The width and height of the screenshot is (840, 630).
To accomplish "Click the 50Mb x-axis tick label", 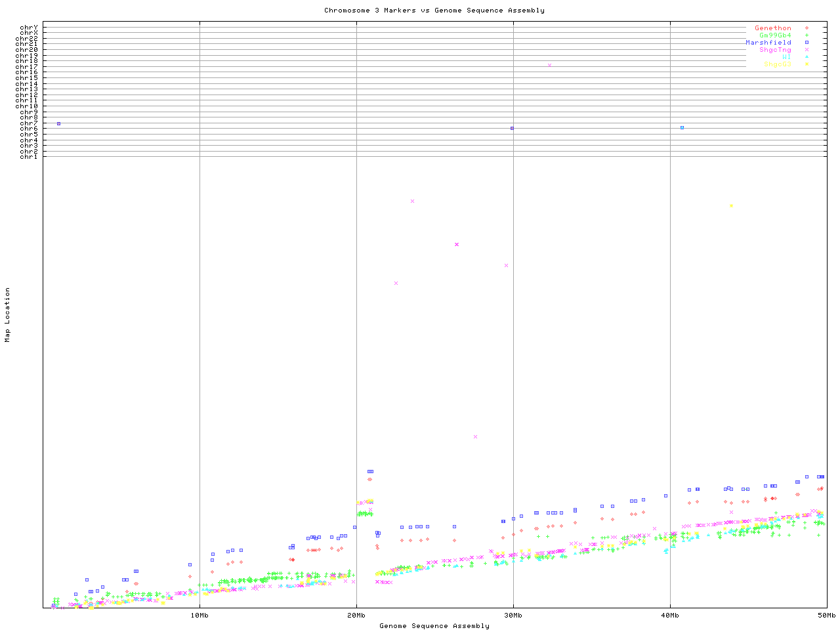I will point(826,615).
